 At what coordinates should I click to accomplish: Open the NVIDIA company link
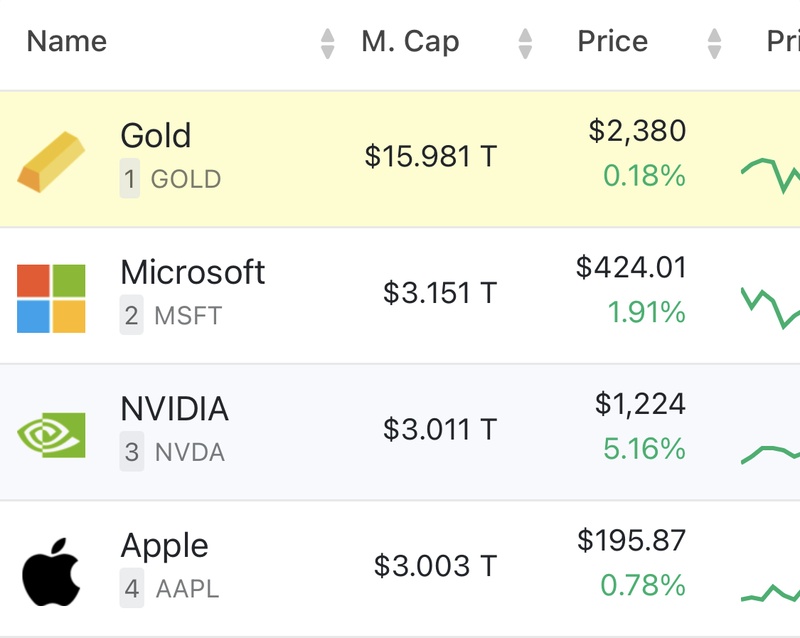point(174,409)
